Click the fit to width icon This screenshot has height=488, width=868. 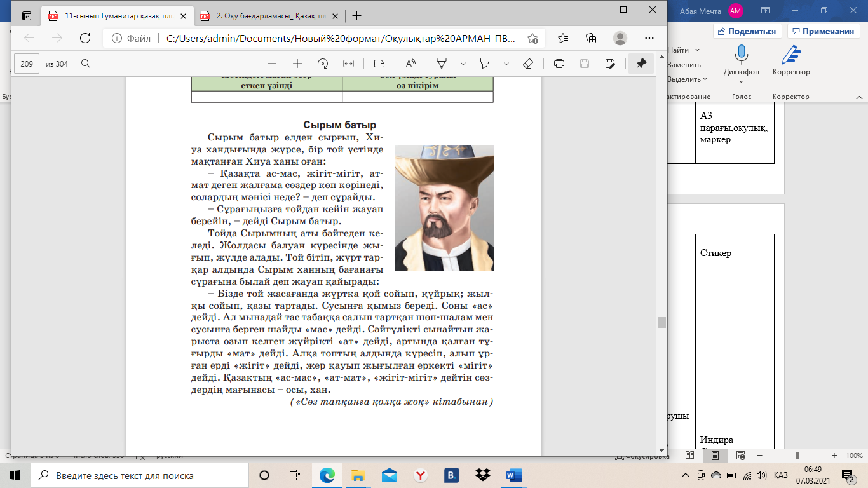pyautogui.click(x=348, y=64)
